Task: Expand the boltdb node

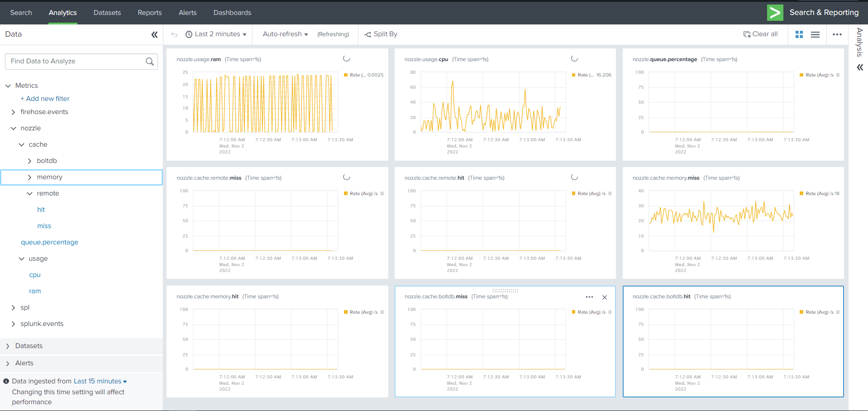Action: coord(29,161)
